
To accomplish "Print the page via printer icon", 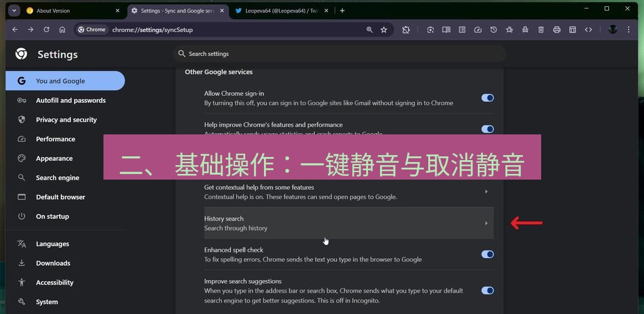I will click(556, 30).
